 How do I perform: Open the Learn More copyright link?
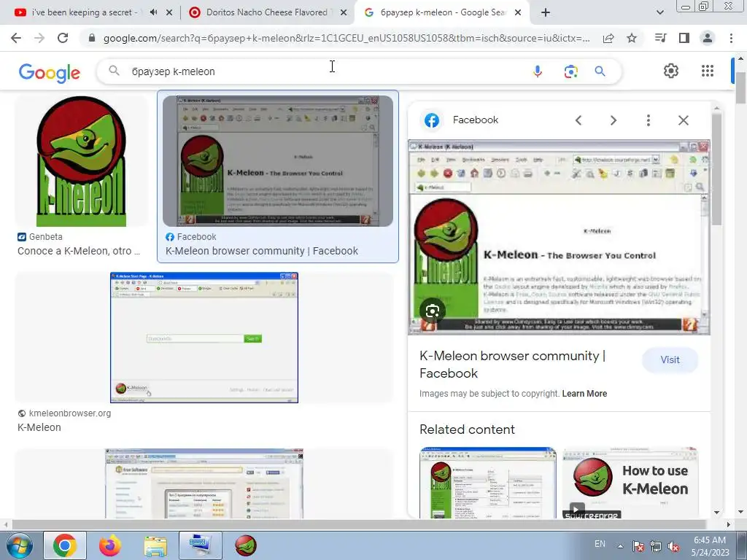click(x=584, y=394)
